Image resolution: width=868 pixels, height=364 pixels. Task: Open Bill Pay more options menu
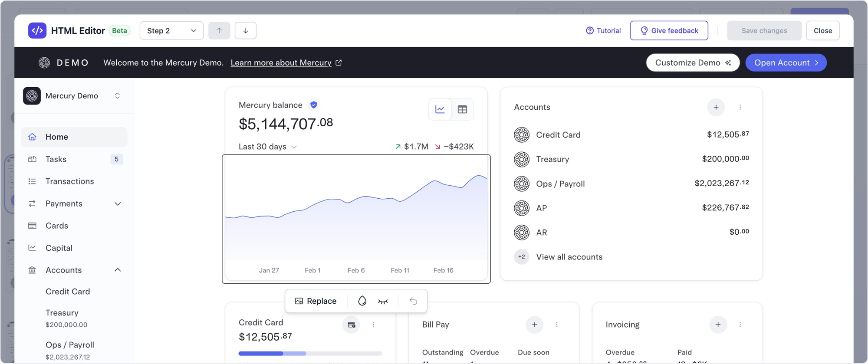(557, 325)
